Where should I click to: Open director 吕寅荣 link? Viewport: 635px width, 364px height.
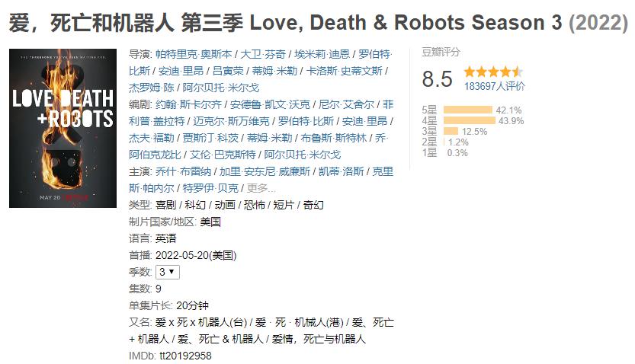pos(228,71)
